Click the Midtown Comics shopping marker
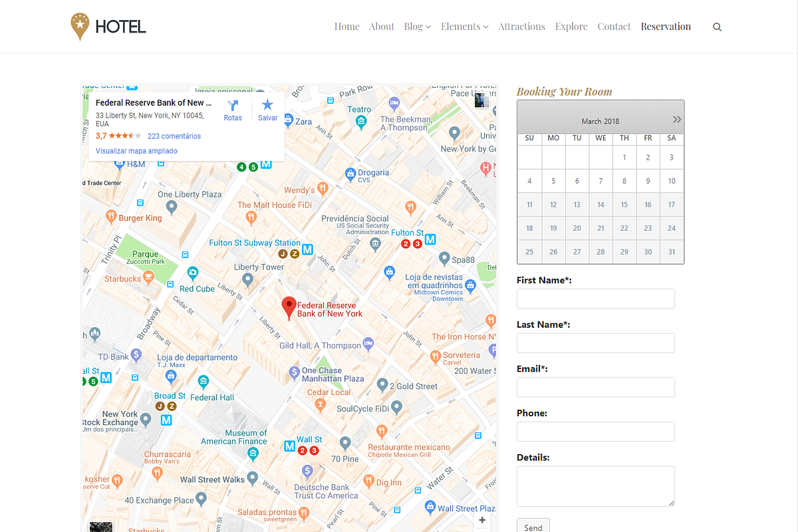Image resolution: width=798 pixels, height=532 pixels. click(471, 287)
